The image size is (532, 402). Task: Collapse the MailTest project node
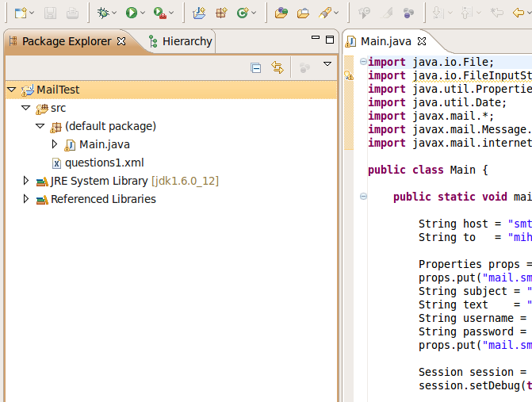click(x=12, y=90)
